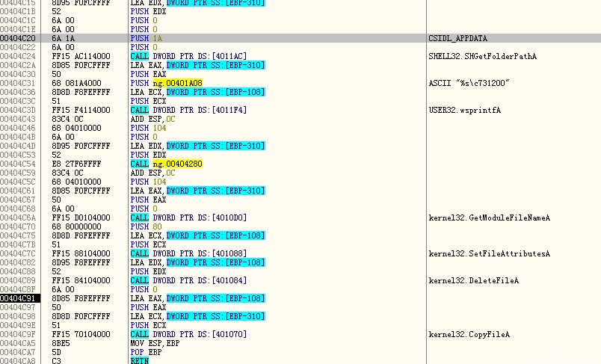Click the PUSH 80 instruction
This screenshot has height=364, width=601.
click(x=144, y=226)
